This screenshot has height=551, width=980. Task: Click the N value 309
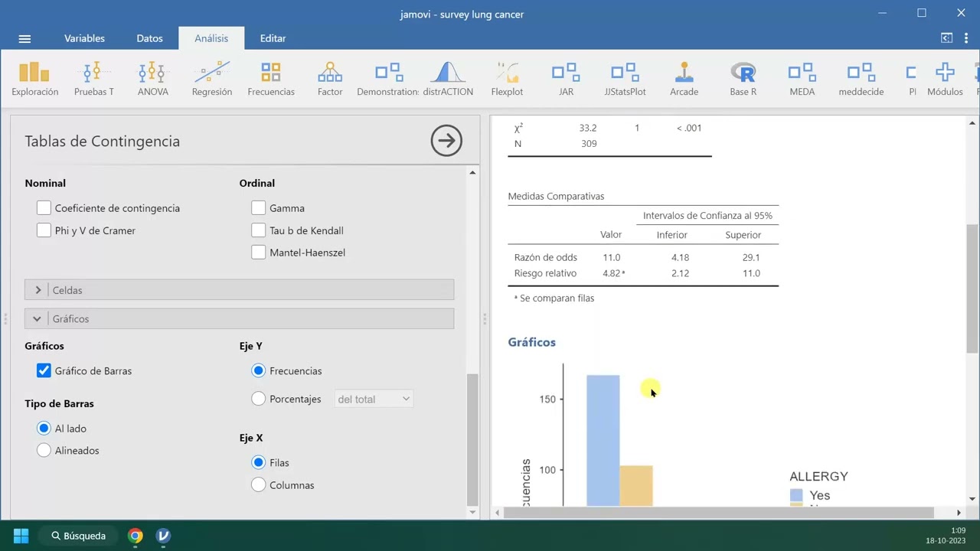[x=589, y=143]
